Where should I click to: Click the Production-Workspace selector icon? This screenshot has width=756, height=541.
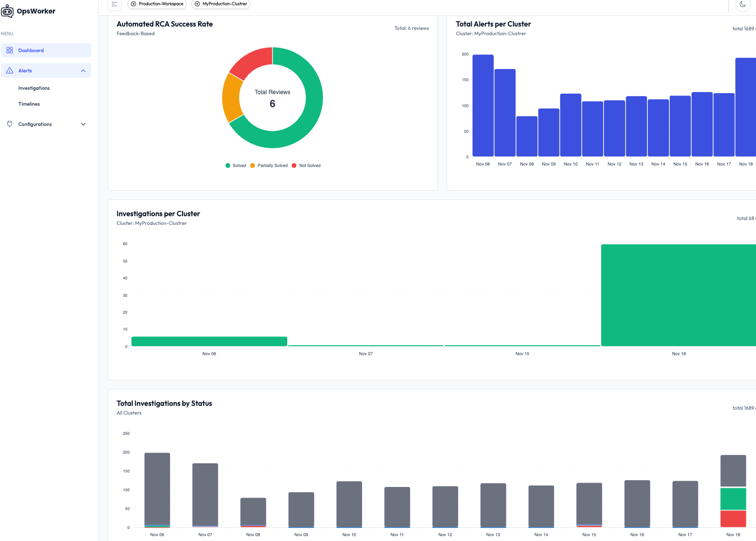pos(134,4)
